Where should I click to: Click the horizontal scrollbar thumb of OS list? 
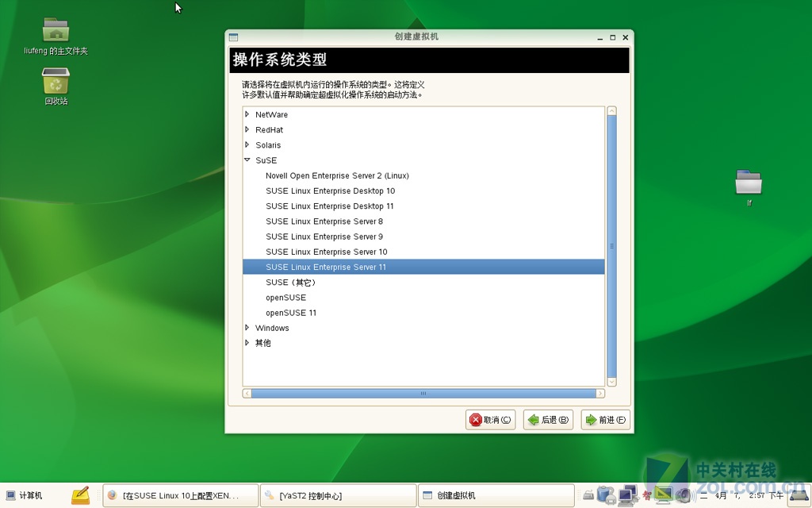coord(423,394)
